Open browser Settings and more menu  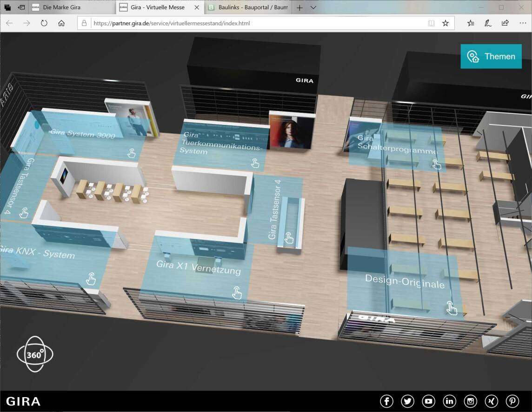tap(523, 23)
